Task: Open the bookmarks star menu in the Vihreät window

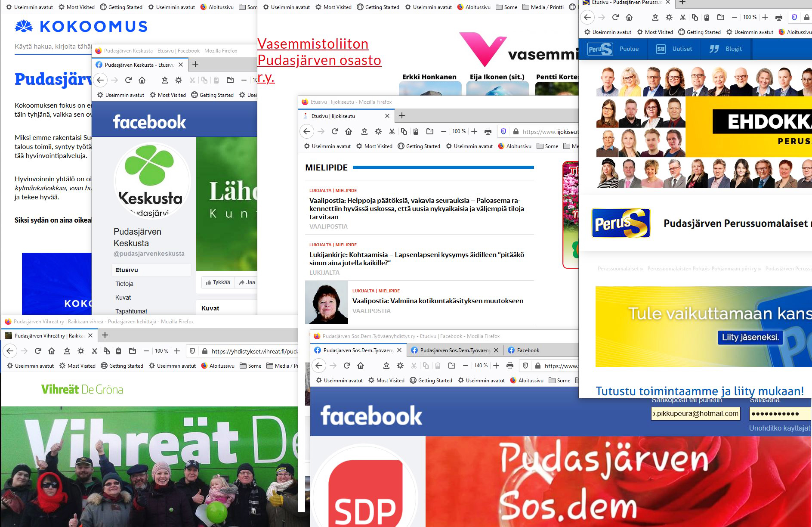Action: coord(67,351)
